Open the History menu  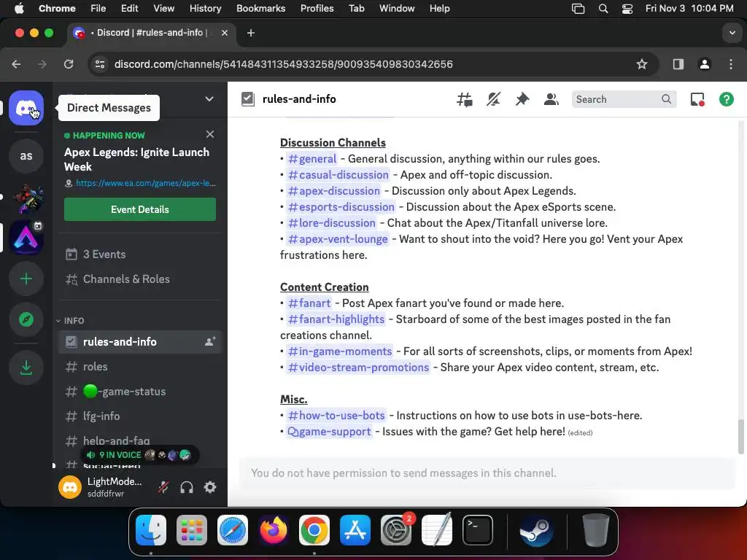click(x=205, y=9)
